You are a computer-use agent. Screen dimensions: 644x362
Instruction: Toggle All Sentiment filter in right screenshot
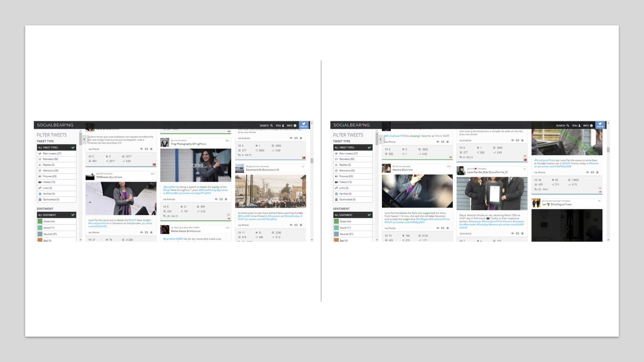click(x=353, y=215)
